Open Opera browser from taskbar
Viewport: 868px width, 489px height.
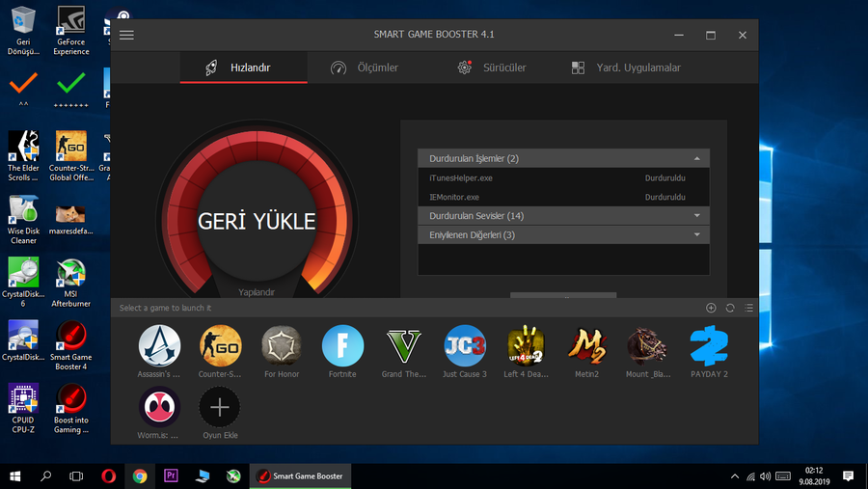pos(108,476)
